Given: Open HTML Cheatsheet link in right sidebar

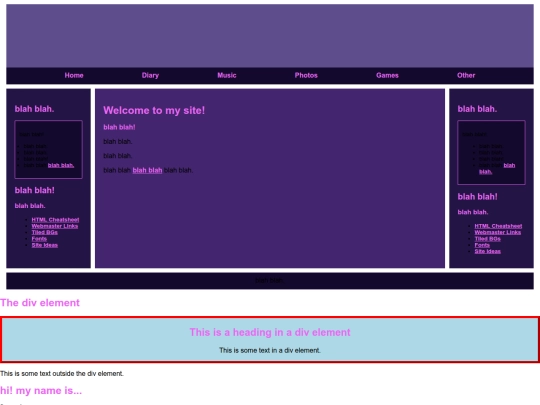Looking at the screenshot, I should pos(498,226).
